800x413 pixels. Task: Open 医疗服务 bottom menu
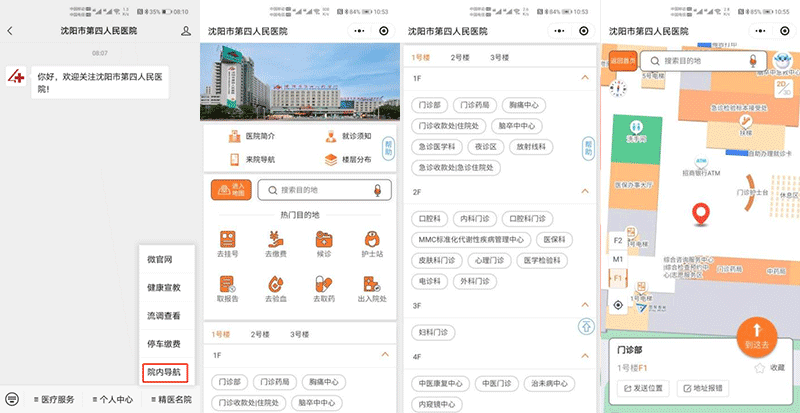[54, 399]
